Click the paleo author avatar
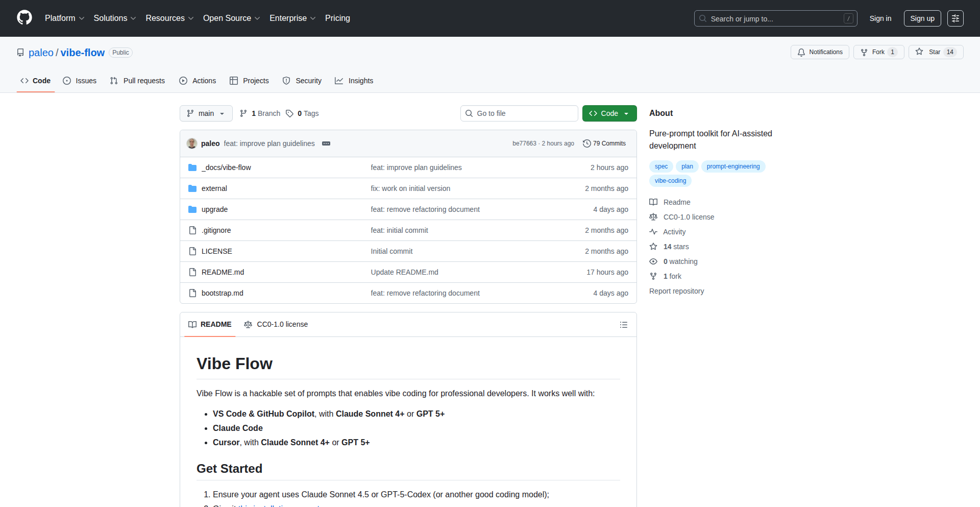980x507 pixels. tap(192, 143)
